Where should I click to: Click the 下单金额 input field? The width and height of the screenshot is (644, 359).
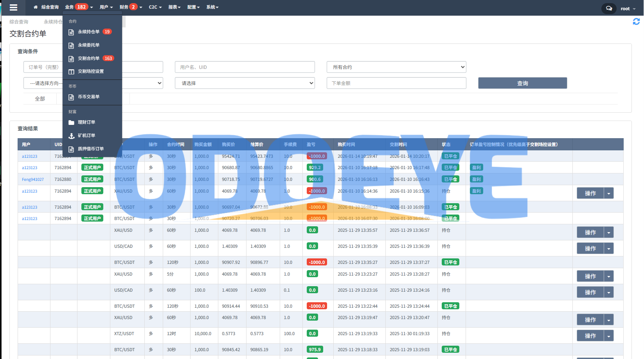coord(396,83)
